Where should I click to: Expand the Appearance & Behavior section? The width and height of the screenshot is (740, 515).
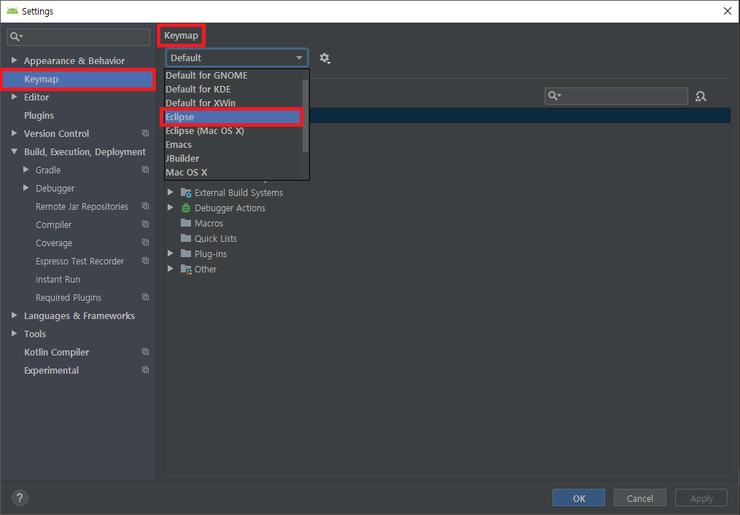coord(14,61)
